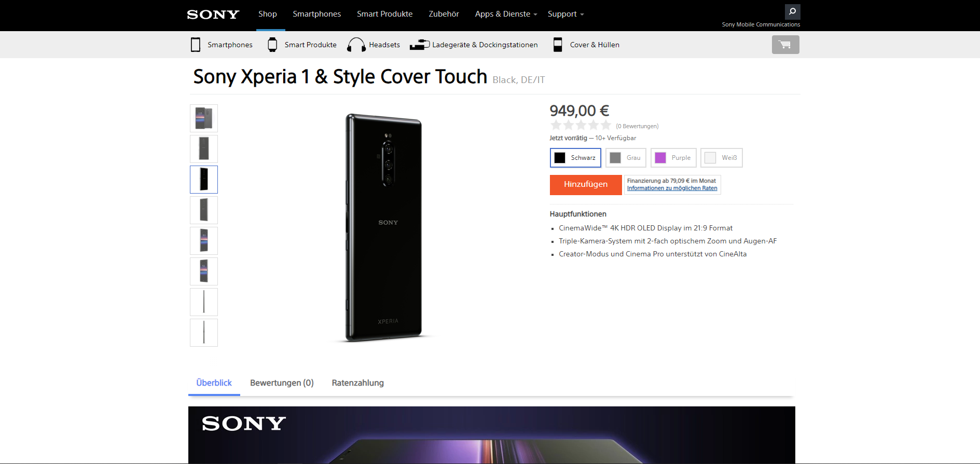The width and height of the screenshot is (980, 464).
Task: Click the Hauptfunktionen heading
Action: (x=578, y=214)
